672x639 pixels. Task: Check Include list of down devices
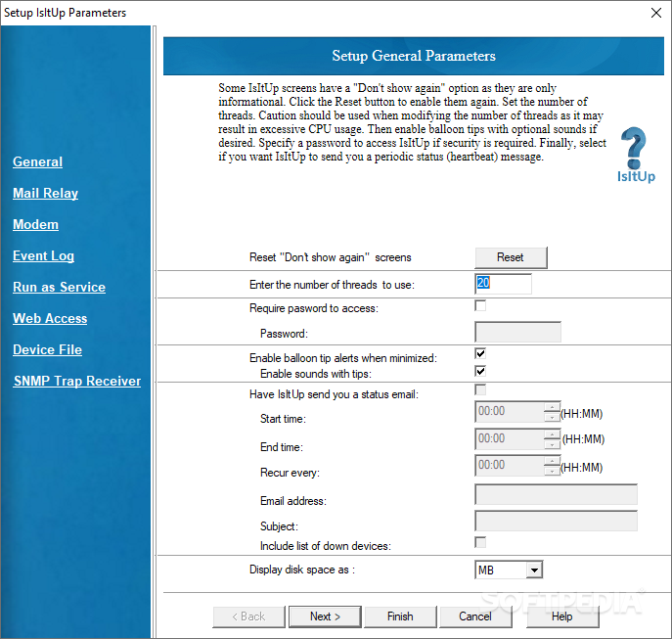[480, 542]
